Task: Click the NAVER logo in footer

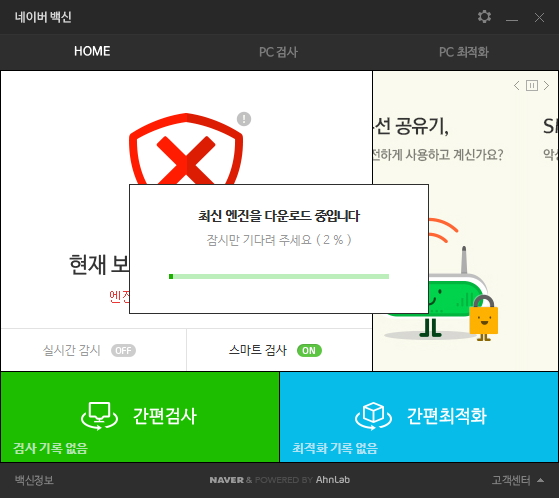Action: pyautogui.click(x=226, y=480)
